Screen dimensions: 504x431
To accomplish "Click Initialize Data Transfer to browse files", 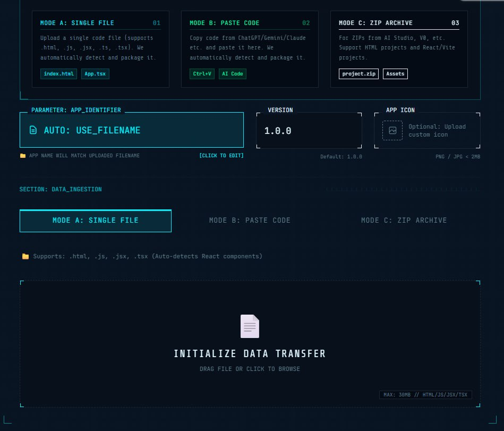I will click(x=250, y=354).
